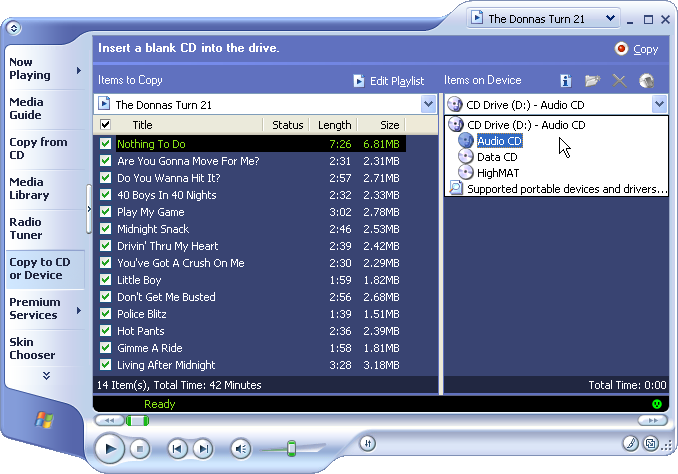Uncheck Police Blitz track

point(106,314)
